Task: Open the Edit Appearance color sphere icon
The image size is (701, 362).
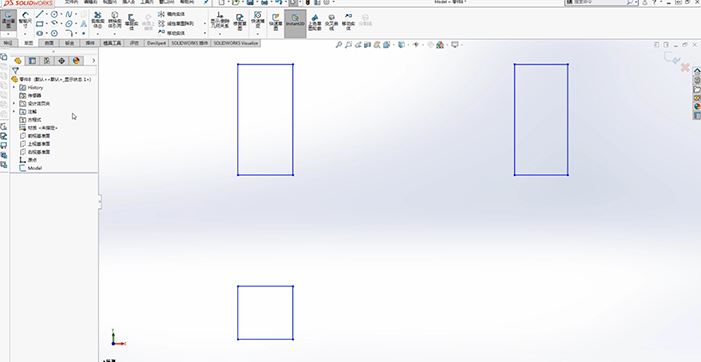Action: click(440, 45)
